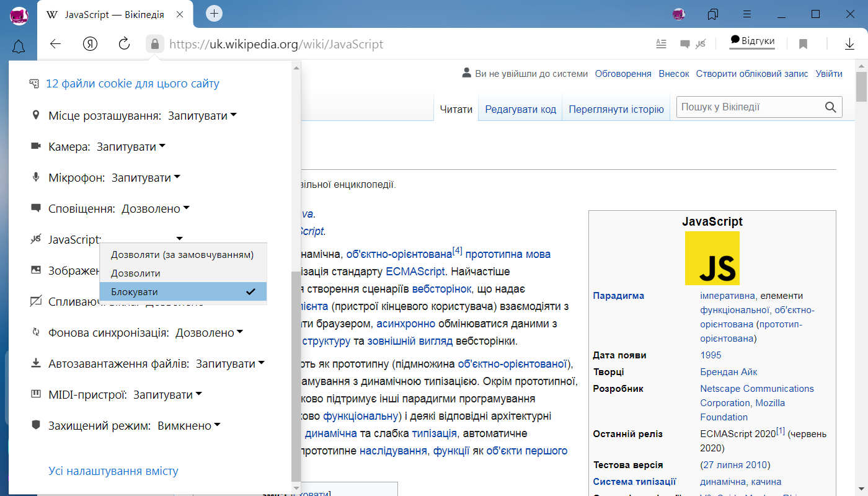Expand the Камера permission dropdown
Viewport: 868px width, 496px height.
pos(131,146)
